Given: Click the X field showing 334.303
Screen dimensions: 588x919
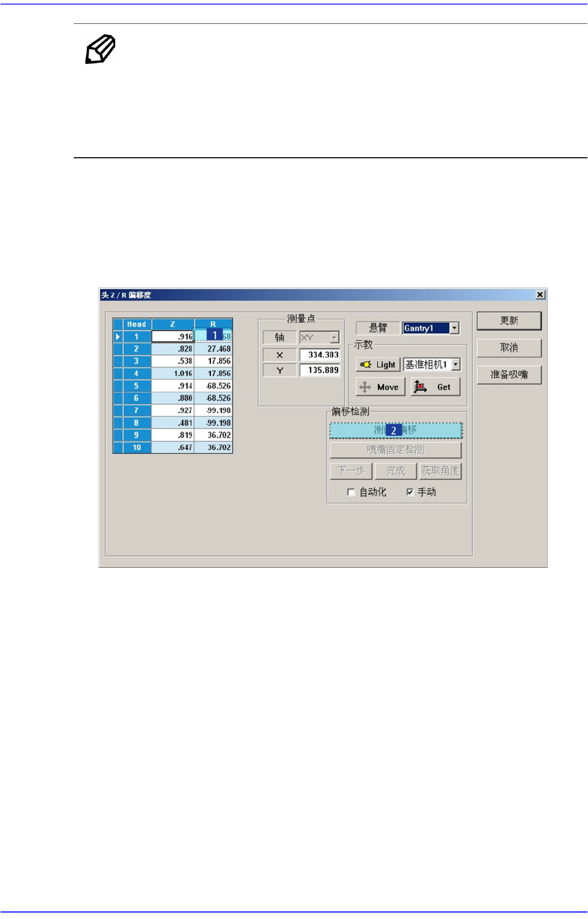Looking at the screenshot, I should pyautogui.click(x=320, y=355).
